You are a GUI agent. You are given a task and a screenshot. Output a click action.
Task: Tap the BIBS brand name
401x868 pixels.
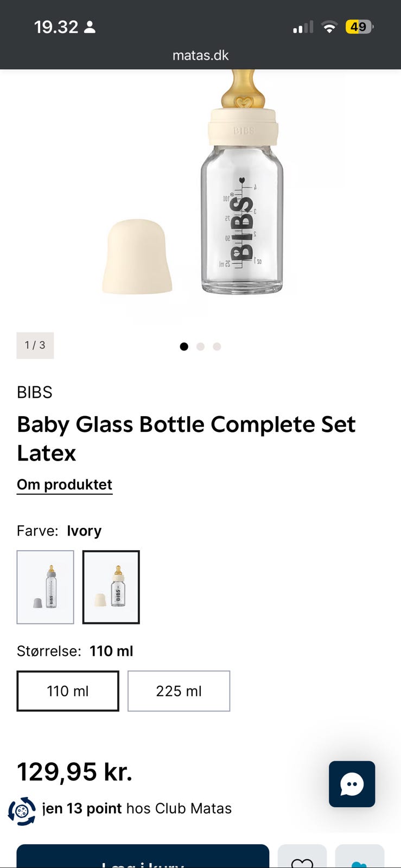35,392
